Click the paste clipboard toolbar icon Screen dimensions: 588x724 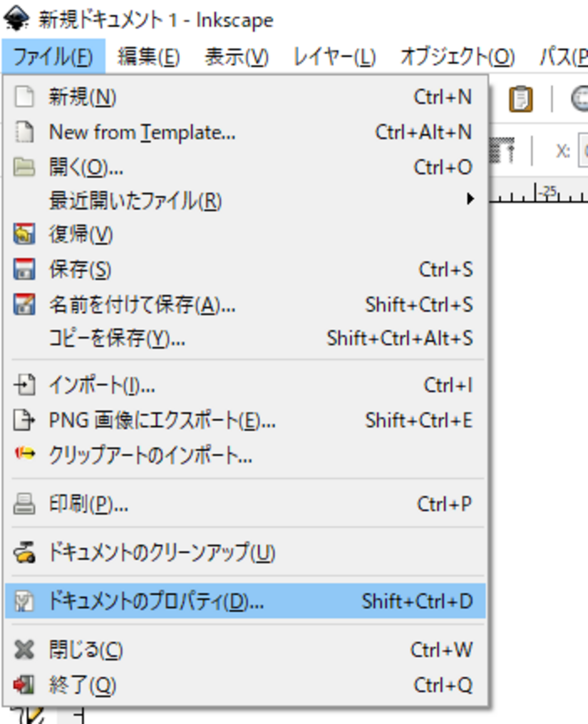[x=521, y=99]
